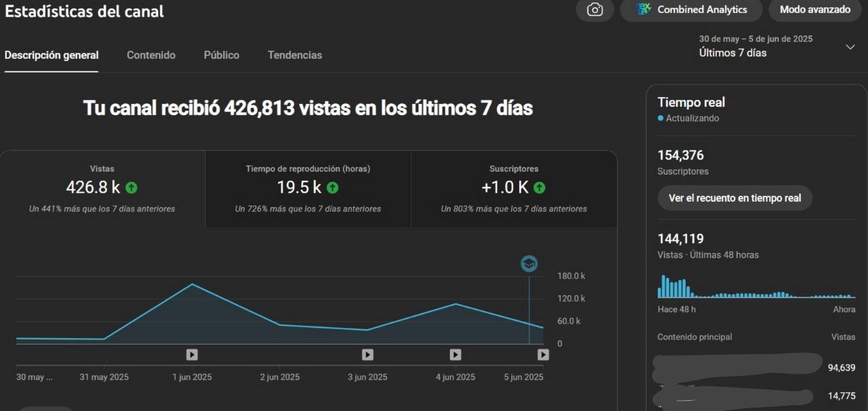Open the Combined Analytics extension icon
The width and height of the screenshot is (868, 411).
point(642,10)
